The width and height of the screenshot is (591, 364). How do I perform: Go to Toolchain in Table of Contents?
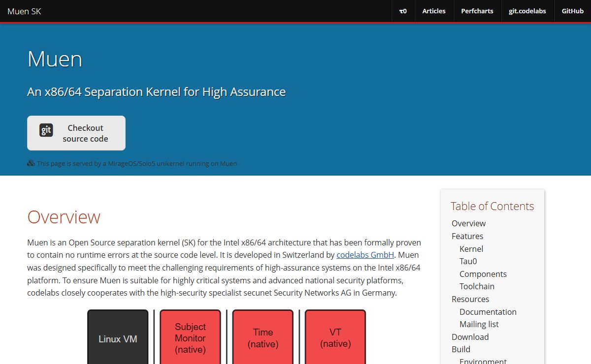477,286
